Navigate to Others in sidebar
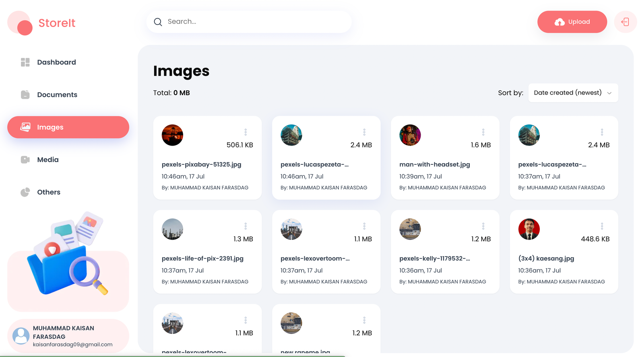Screen dimensions: 644x357 pyautogui.click(x=48, y=192)
